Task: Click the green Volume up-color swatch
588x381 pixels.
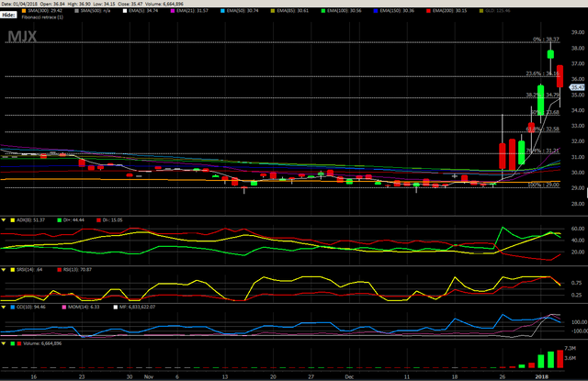Action: pos(13,343)
